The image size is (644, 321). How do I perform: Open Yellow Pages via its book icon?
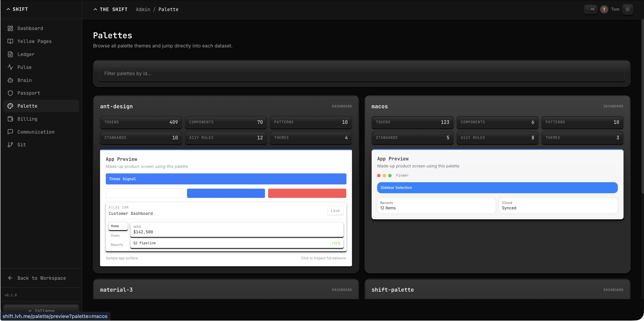tap(10, 41)
